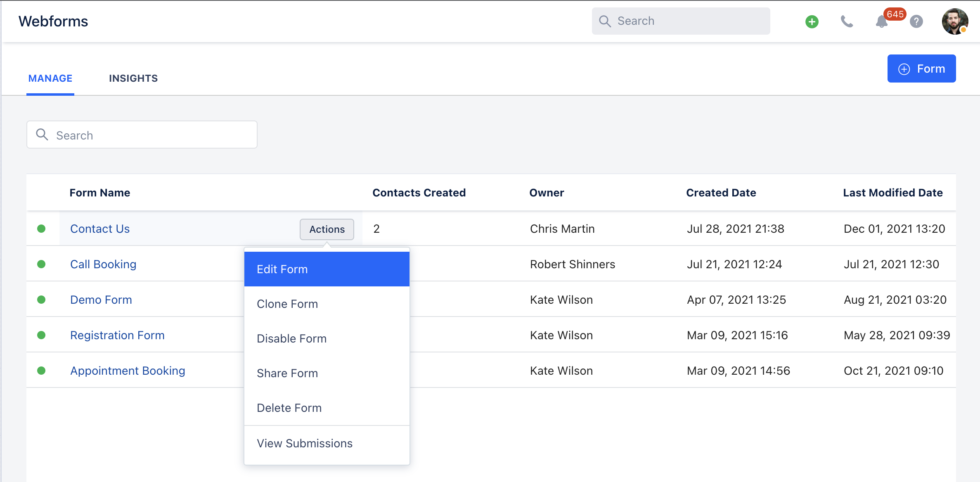This screenshot has height=482, width=980.
Task: Click the magnifier icon in top search
Action: pos(605,21)
